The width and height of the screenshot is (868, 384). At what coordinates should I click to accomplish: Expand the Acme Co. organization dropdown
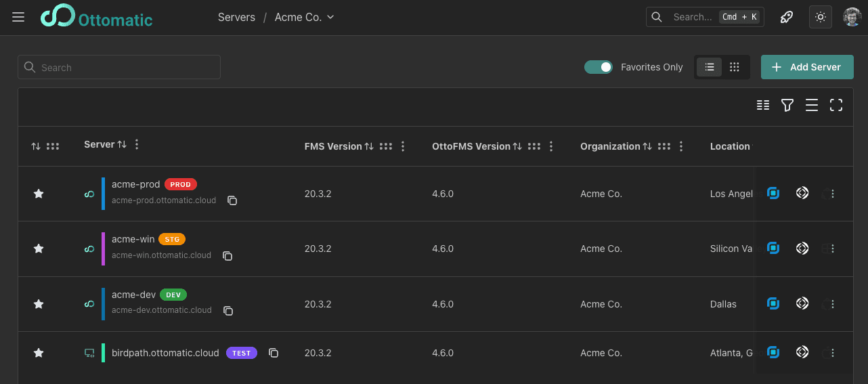click(x=304, y=18)
